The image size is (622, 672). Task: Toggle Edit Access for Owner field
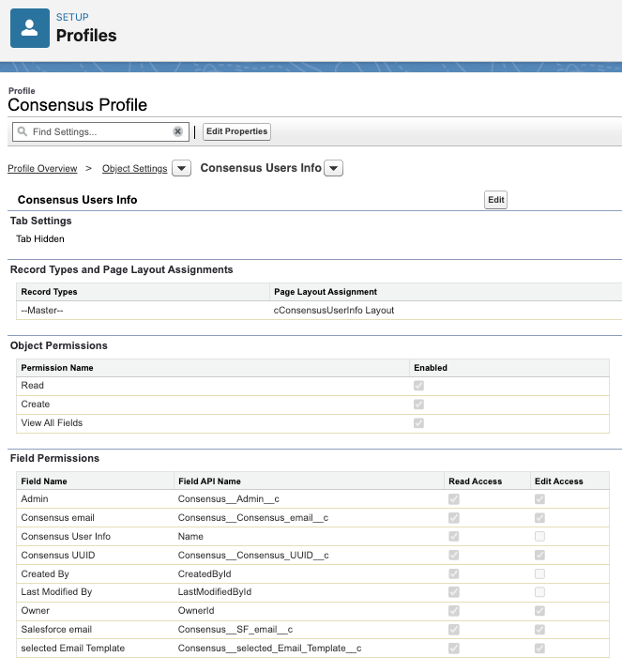539,611
